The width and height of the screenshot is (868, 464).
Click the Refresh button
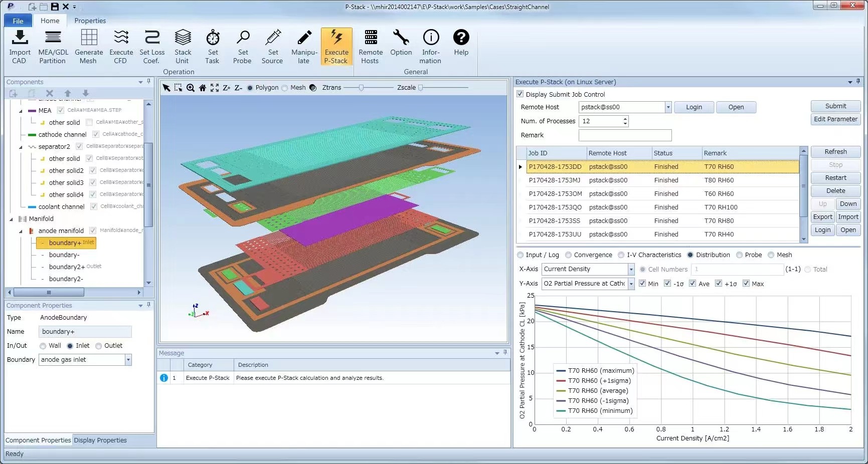pos(835,152)
